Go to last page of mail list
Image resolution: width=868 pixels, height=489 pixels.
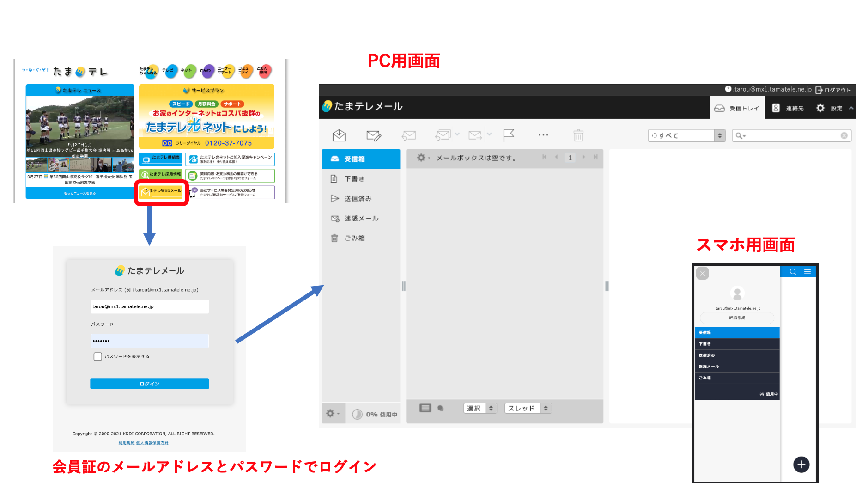point(595,157)
